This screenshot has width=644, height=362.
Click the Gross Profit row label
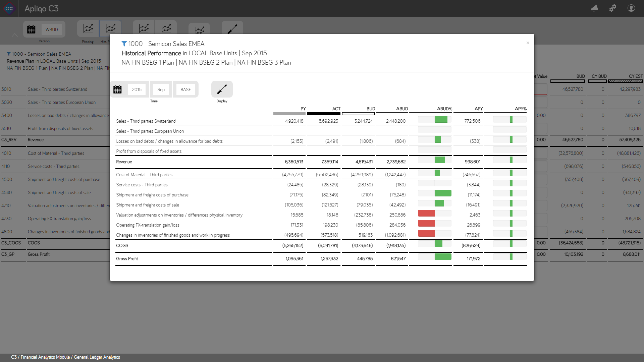[x=127, y=259]
